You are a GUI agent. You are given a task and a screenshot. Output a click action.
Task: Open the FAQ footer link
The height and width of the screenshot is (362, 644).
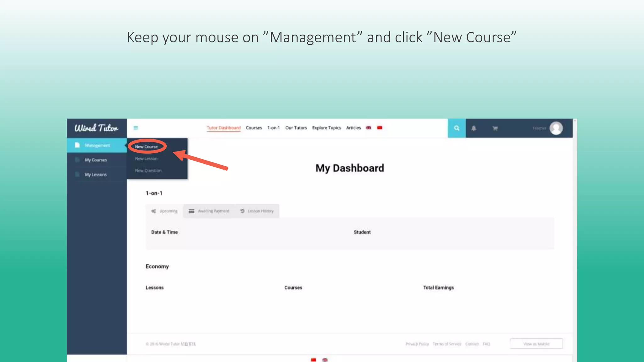486,344
